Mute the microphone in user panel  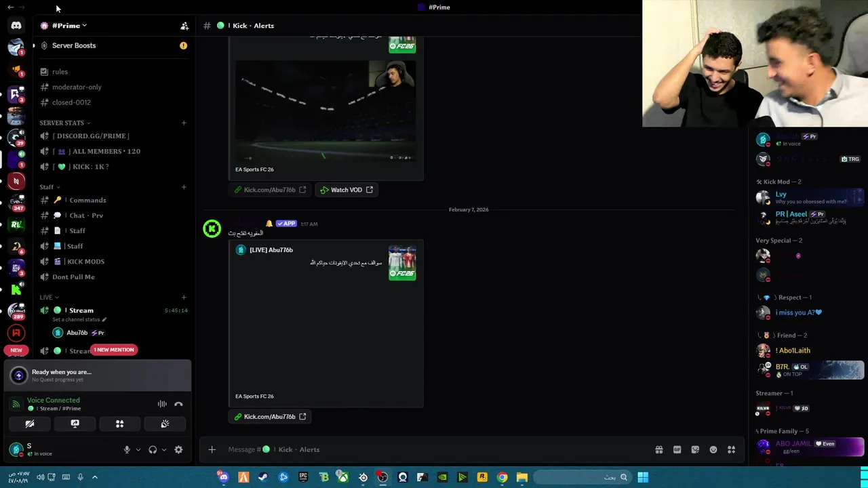(x=126, y=449)
